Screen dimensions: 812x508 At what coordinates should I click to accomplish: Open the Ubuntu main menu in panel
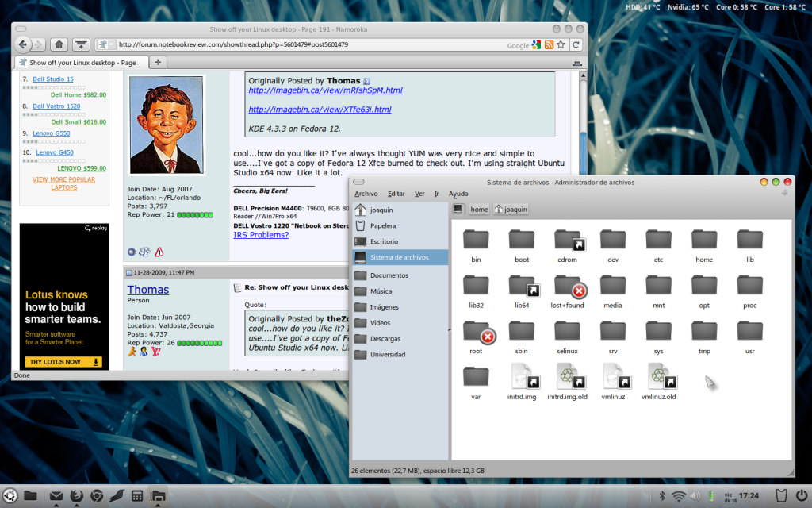(x=10, y=496)
